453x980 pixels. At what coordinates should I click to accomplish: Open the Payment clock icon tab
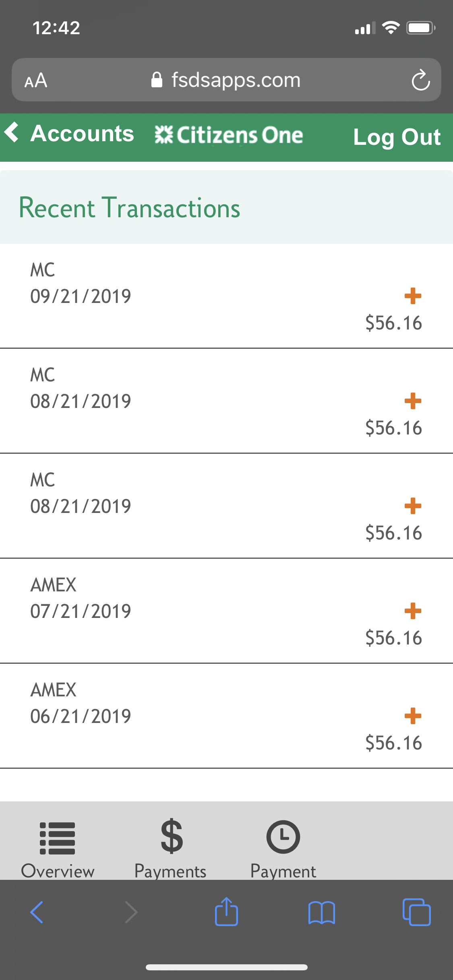[x=283, y=837]
